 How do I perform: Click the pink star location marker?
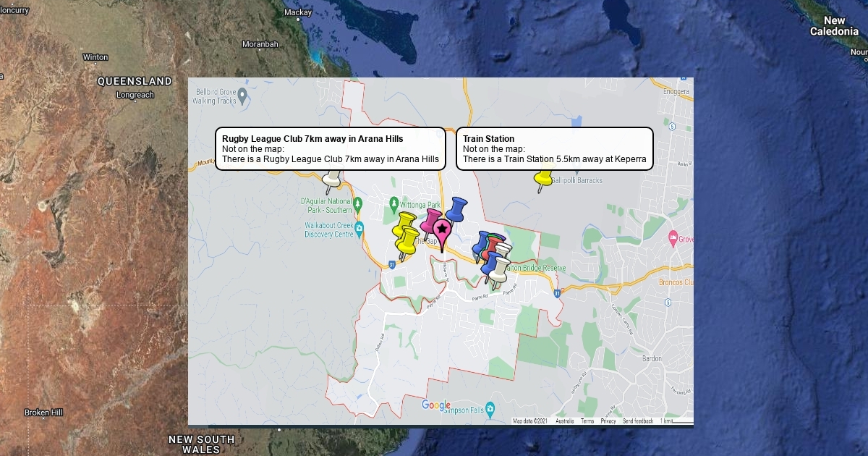pos(442,230)
